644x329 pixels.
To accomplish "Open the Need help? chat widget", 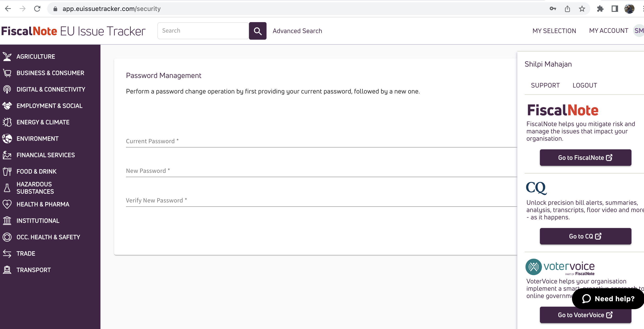I will (608, 298).
